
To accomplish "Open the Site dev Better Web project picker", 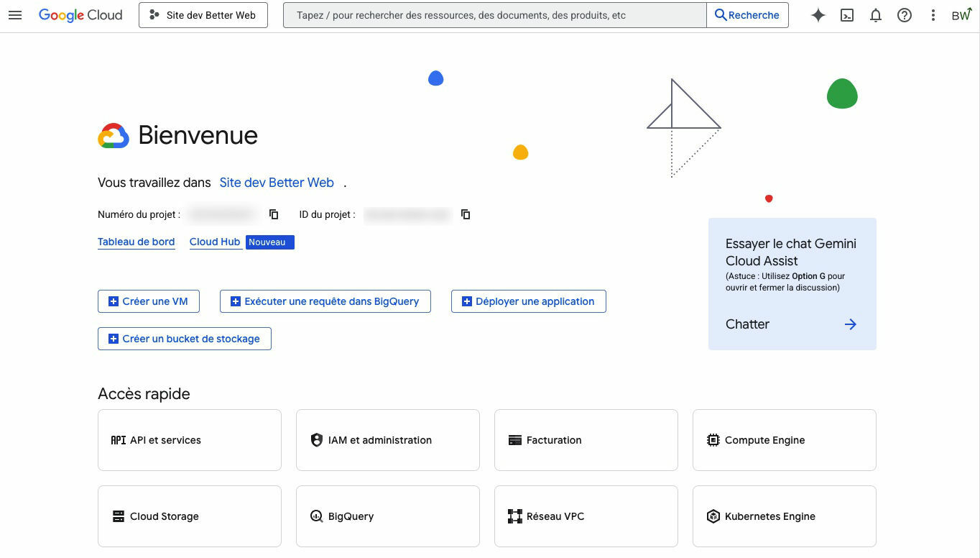I will (203, 15).
